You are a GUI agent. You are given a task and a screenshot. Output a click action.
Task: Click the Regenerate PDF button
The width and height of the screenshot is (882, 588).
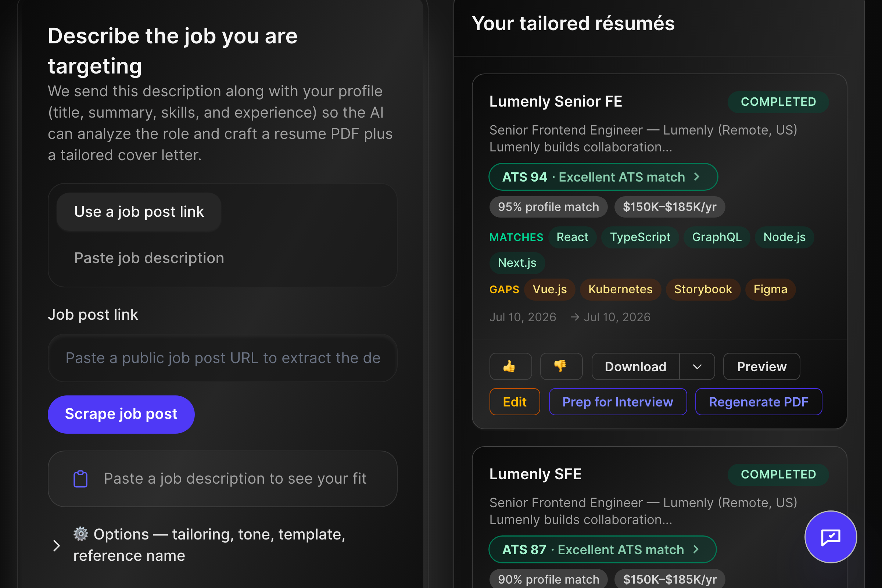pyautogui.click(x=758, y=402)
